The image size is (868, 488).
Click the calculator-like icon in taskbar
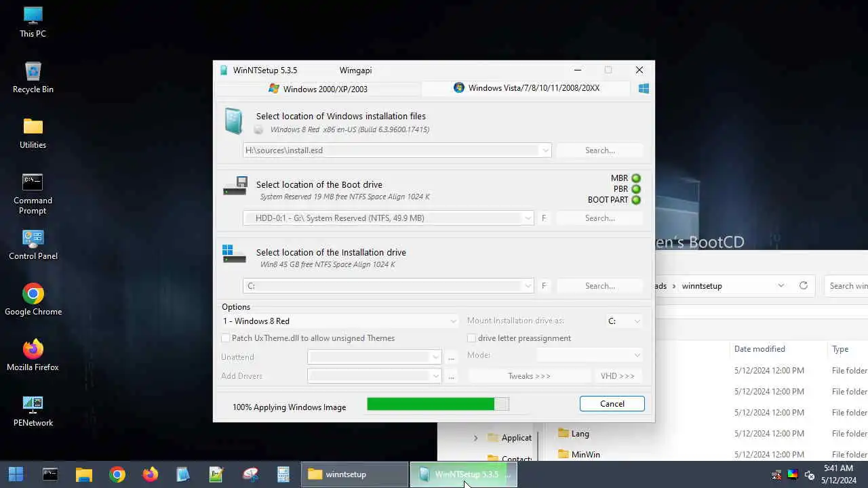coord(283,474)
